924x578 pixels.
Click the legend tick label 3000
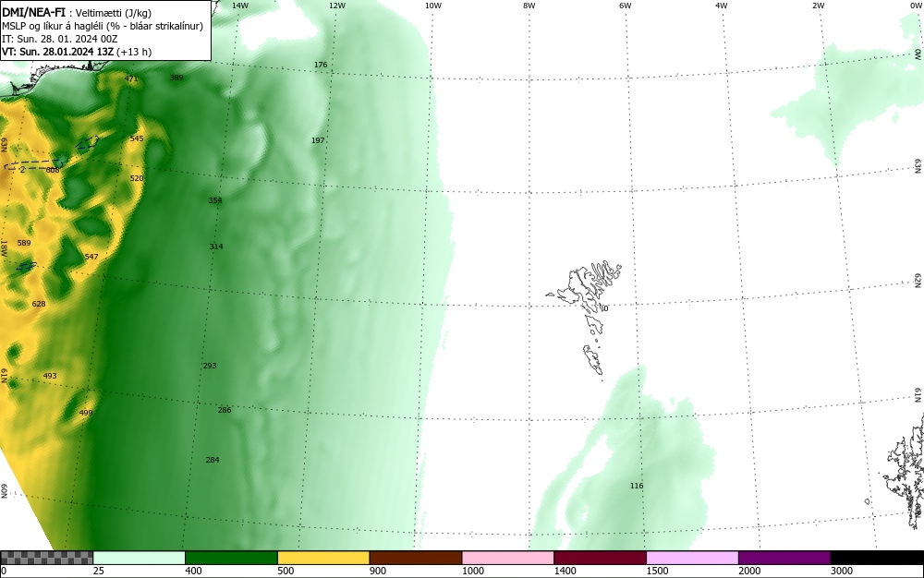[x=842, y=571]
